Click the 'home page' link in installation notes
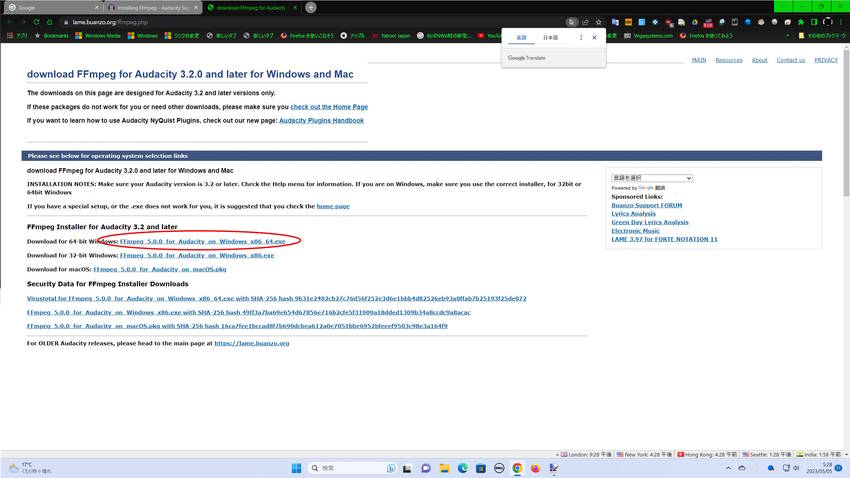Viewport: 850px width, 478px height. 333,206
